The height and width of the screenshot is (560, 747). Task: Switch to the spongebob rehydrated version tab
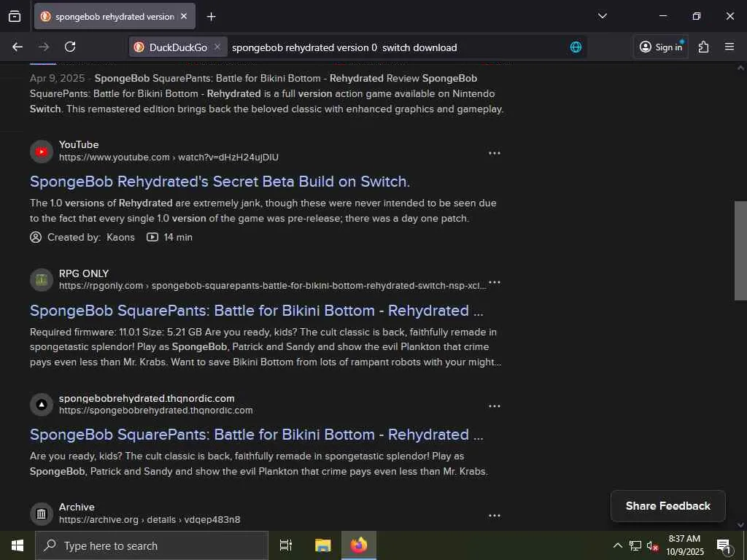115,16
